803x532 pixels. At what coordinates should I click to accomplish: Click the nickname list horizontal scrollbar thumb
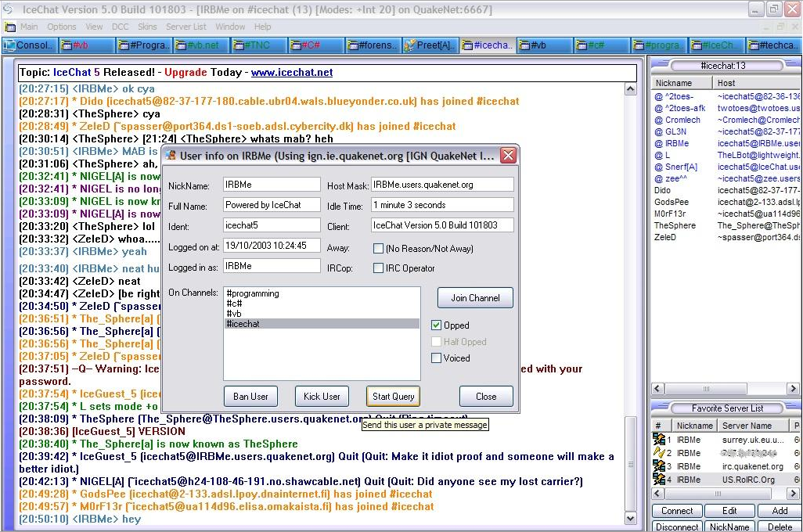click(706, 389)
